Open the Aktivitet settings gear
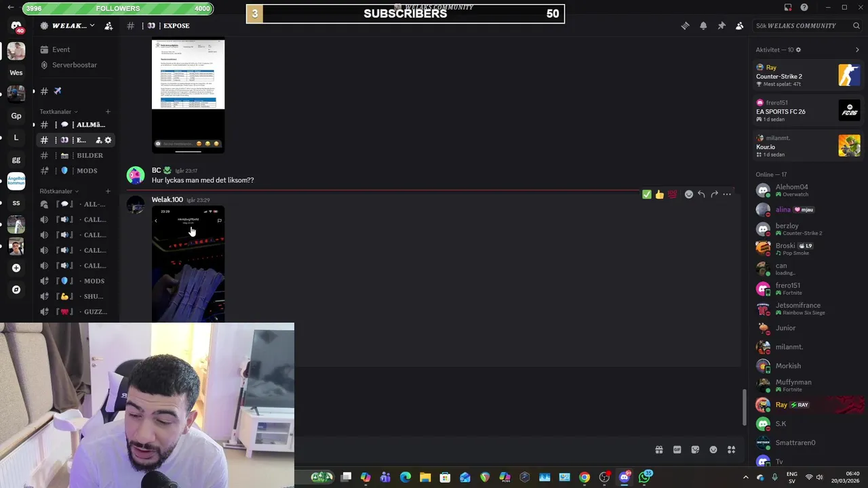 798,50
